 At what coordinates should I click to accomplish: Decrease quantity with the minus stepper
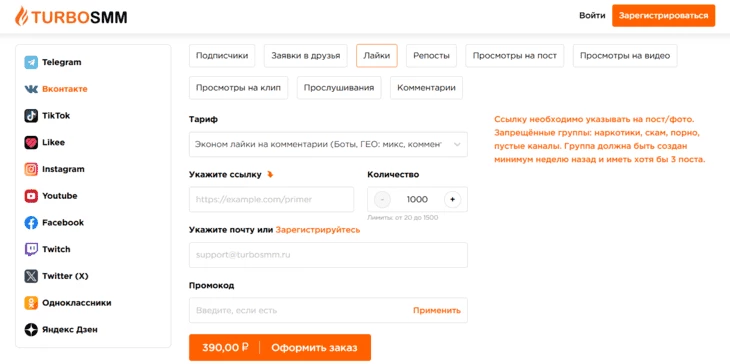[x=382, y=200]
